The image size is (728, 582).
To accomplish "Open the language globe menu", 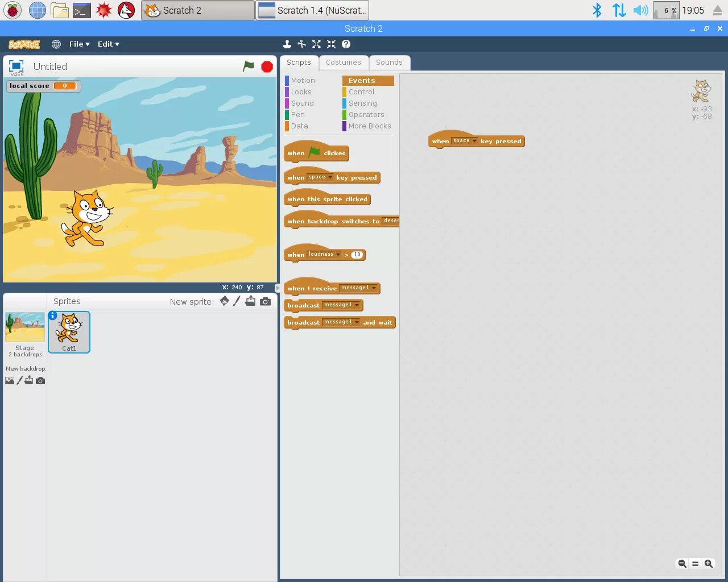I will click(56, 44).
